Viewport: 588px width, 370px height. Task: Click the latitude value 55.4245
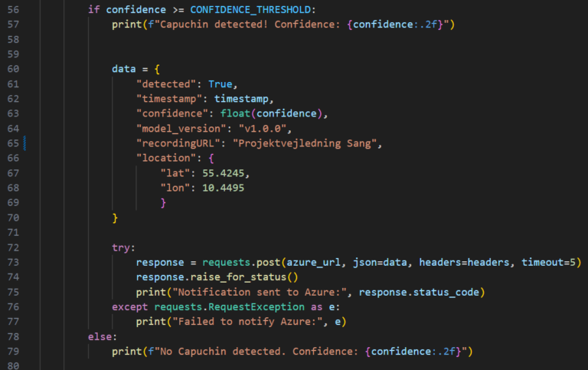click(224, 173)
